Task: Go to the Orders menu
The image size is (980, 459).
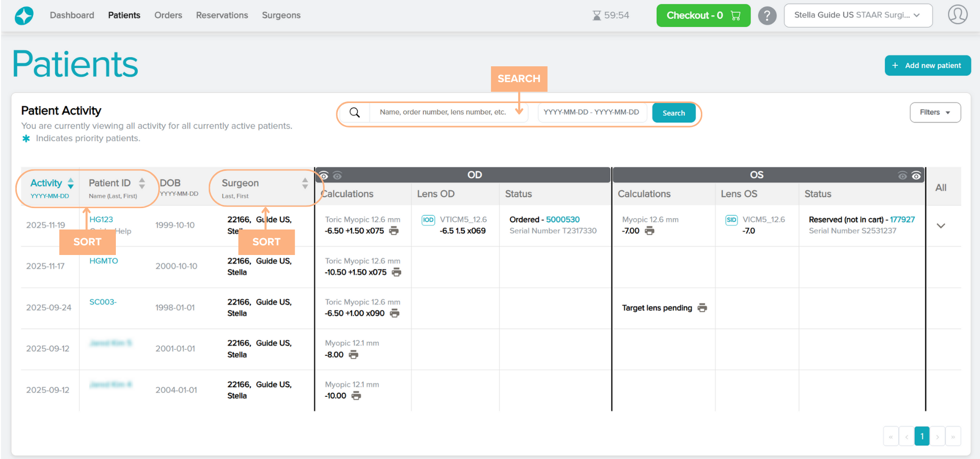Action: (x=168, y=15)
